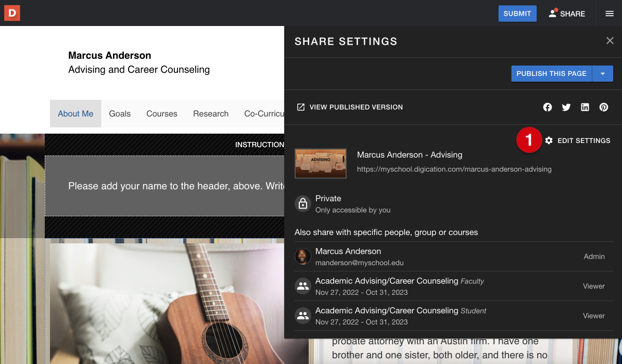The image size is (622, 364).
Task: Click the SHARE SETTINGS heading
Action: [x=346, y=41]
